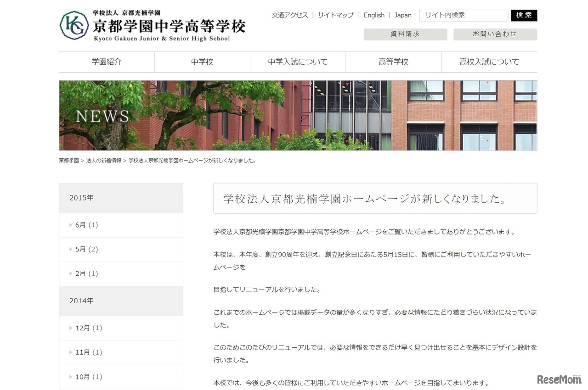Click the arrow icon beside 2月 (1)
The width and height of the screenshot is (588, 390).
[x=72, y=273]
